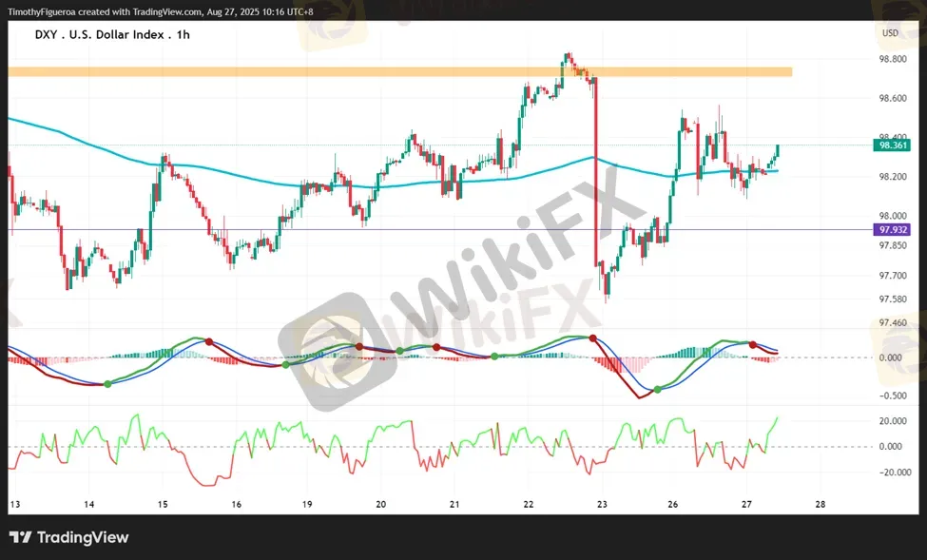The width and height of the screenshot is (927, 560).
Task: Click the green 98.361 price label
Action: pos(892,145)
